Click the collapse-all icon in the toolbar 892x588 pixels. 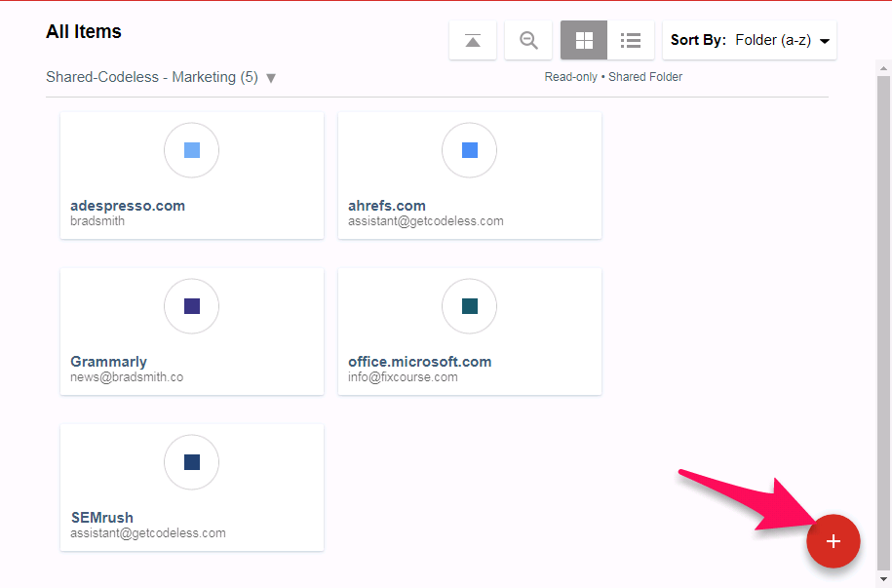[x=473, y=40]
